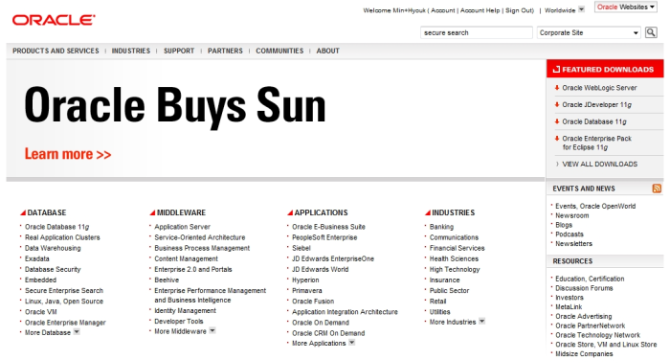Open the RSS feed icon beside Events and News
665x363 pixels.
657,188
